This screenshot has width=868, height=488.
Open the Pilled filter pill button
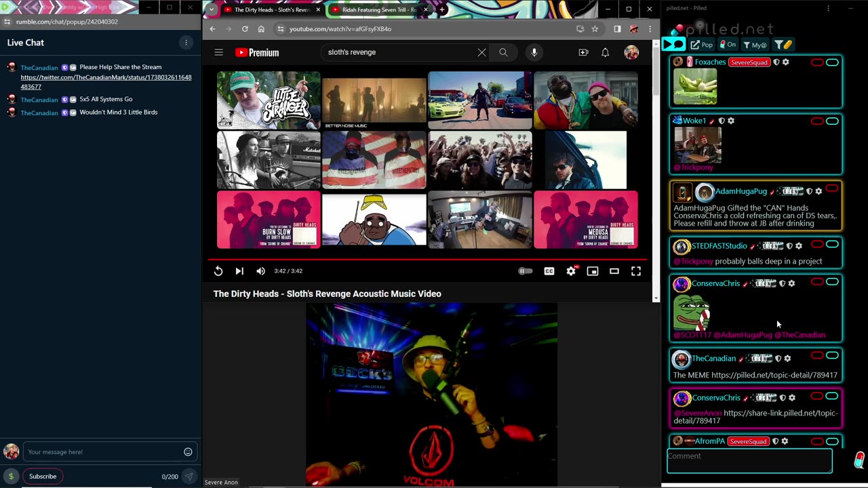pos(783,45)
